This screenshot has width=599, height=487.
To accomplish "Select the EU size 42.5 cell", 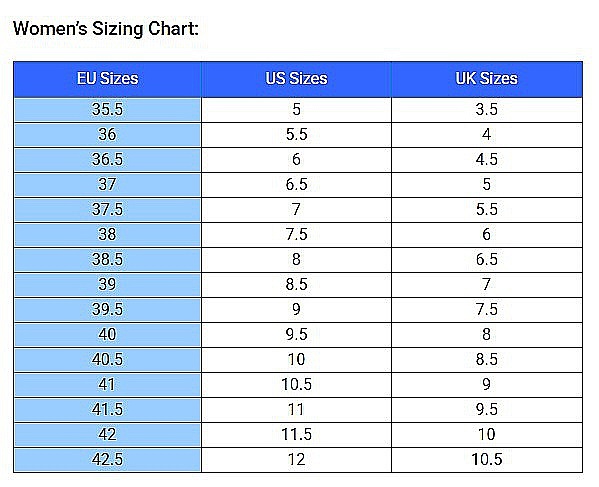I will (x=107, y=459).
